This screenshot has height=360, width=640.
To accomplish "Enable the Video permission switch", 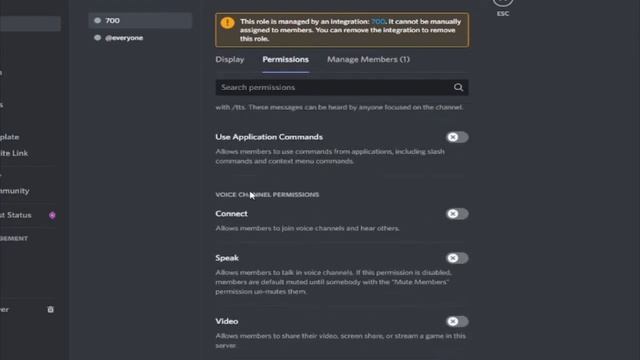I will (457, 322).
